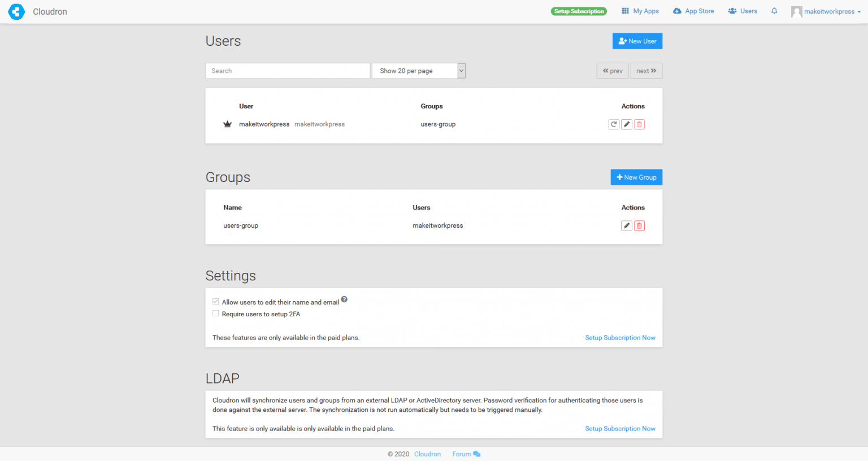Create a New User

coord(637,41)
